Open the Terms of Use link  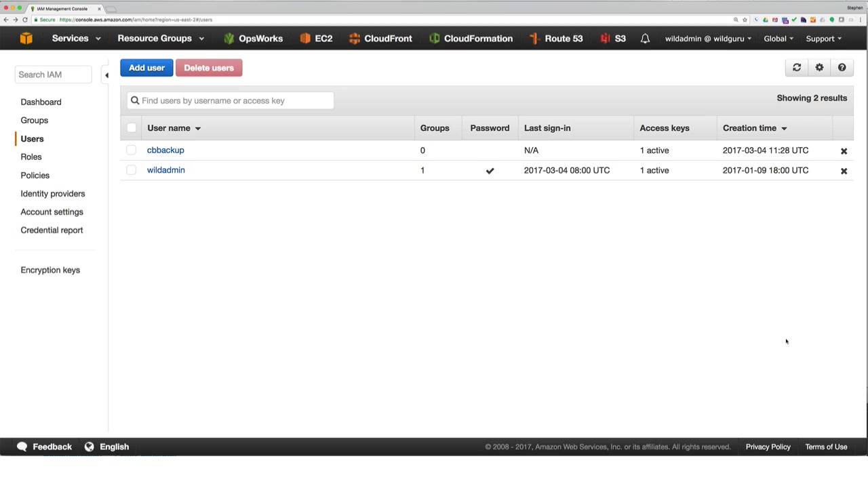826,447
